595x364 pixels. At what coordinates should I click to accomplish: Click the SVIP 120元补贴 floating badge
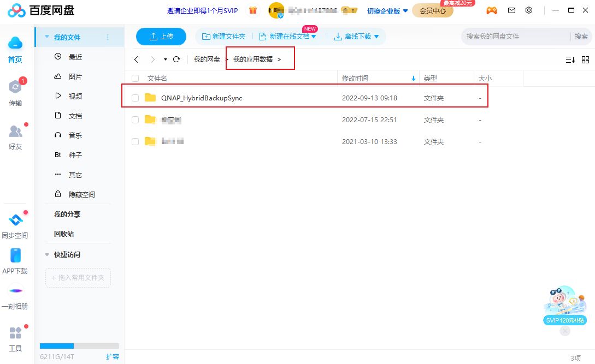point(564,320)
